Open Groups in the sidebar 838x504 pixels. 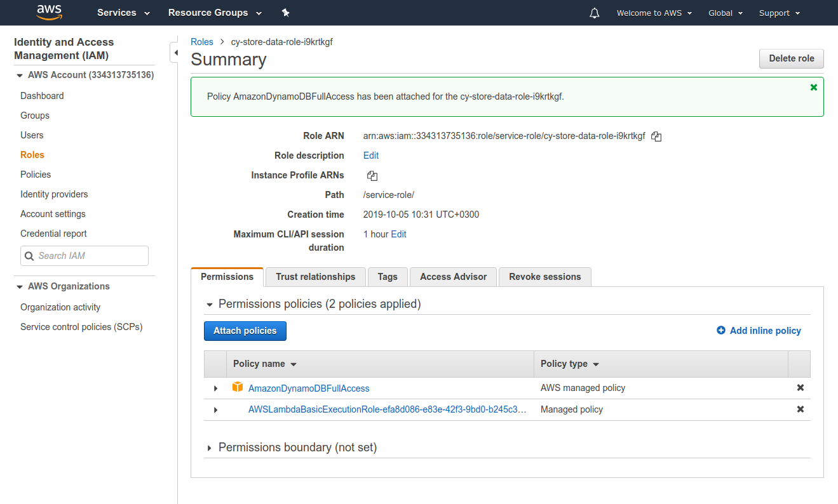click(x=35, y=116)
